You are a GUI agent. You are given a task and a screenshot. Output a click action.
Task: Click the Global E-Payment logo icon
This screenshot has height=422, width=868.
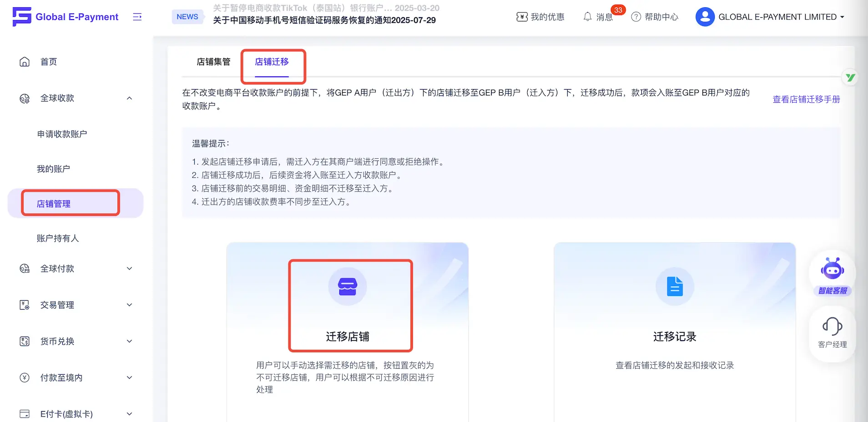click(21, 17)
